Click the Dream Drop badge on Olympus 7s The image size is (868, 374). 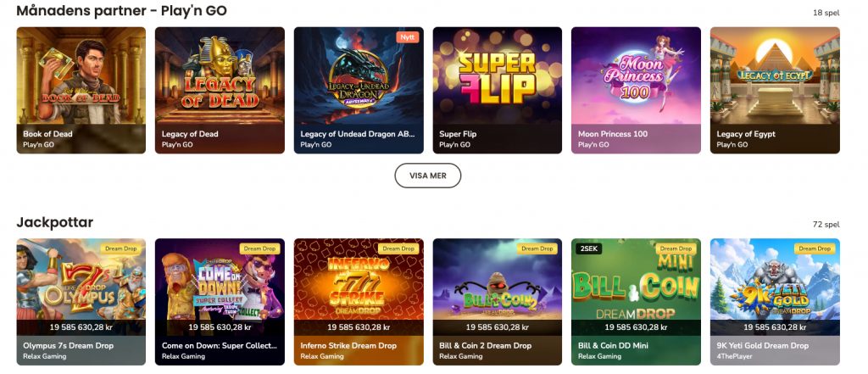click(x=120, y=248)
